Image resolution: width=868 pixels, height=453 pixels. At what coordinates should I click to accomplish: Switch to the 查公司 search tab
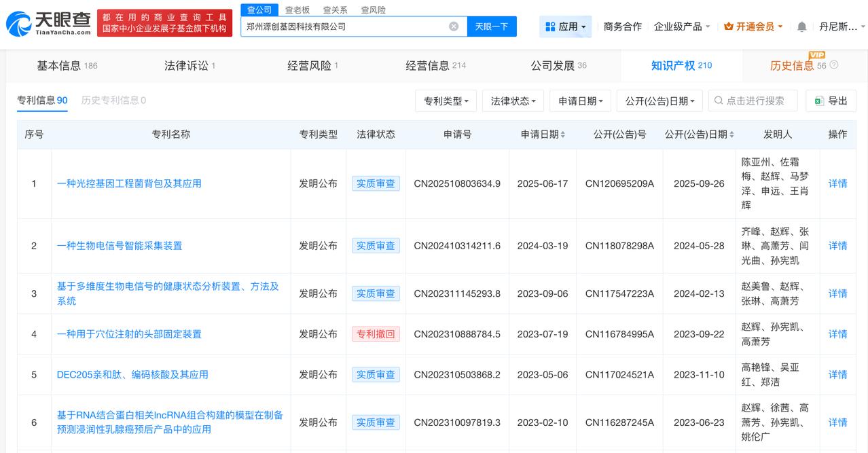click(x=259, y=10)
